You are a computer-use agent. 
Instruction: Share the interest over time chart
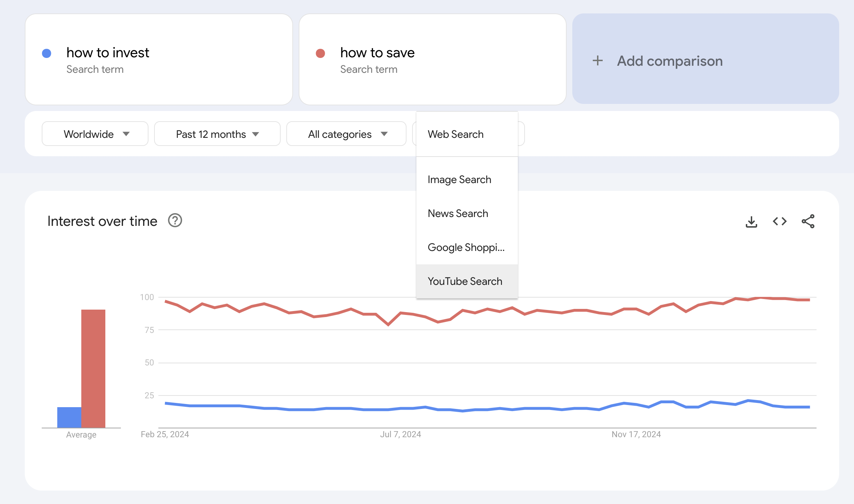[x=808, y=222]
